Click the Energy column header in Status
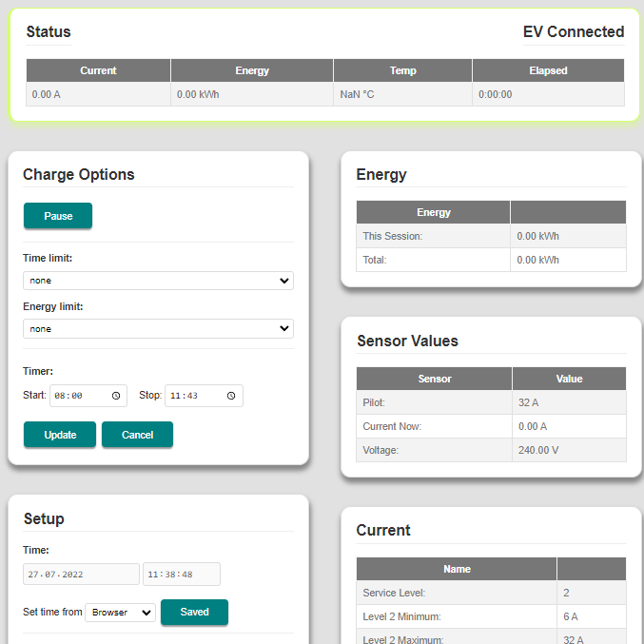This screenshot has width=644, height=644. tap(252, 70)
